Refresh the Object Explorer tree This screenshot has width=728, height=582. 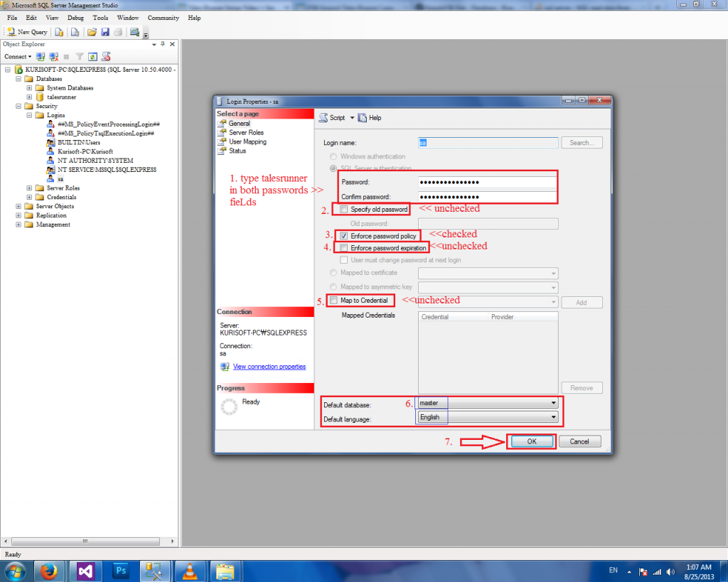tap(92, 56)
